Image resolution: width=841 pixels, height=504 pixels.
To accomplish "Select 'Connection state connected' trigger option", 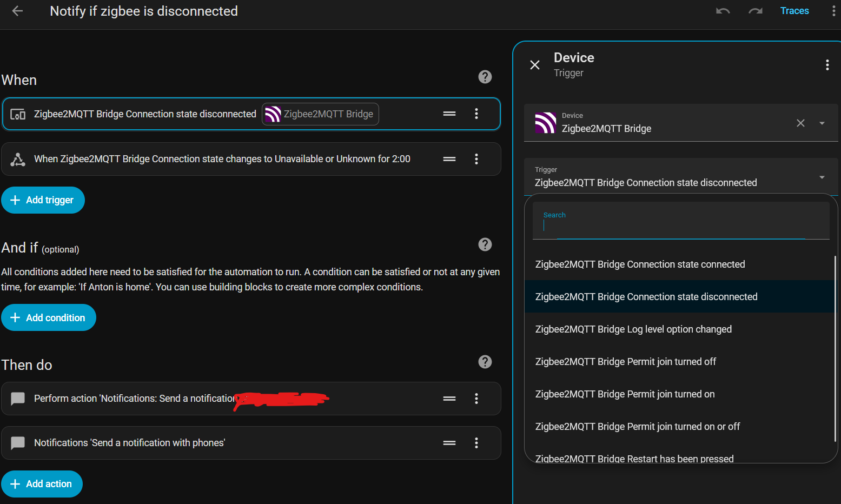I will click(x=640, y=264).
